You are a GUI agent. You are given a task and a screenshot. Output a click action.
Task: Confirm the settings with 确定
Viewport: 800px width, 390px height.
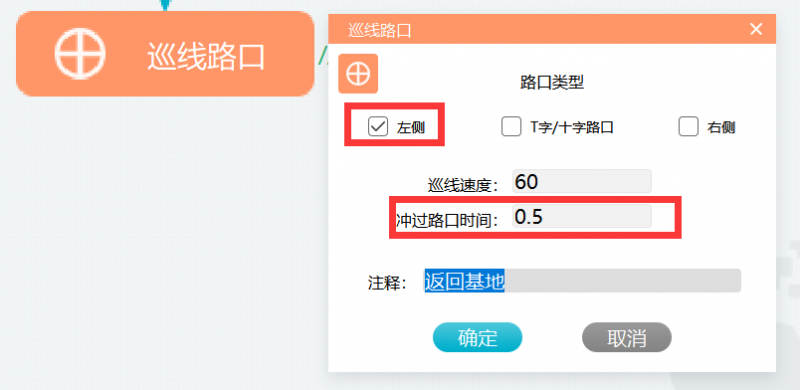click(x=478, y=337)
